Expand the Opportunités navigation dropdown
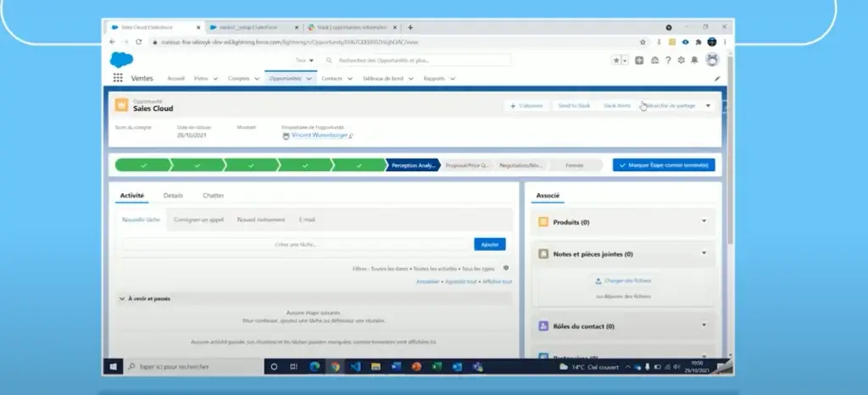This screenshot has height=395, width=868. (x=309, y=79)
